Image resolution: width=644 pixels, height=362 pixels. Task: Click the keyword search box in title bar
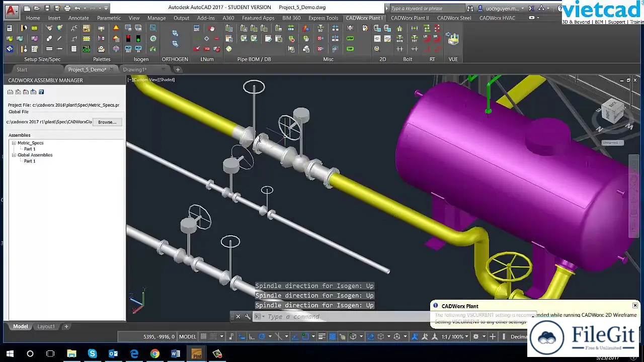[427, 9]
